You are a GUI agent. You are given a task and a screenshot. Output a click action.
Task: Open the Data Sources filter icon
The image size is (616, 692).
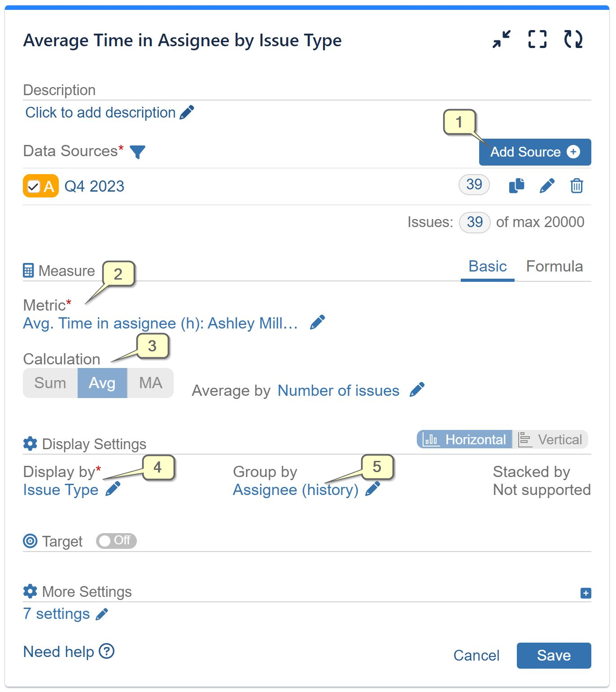click(x=138, y=152)
